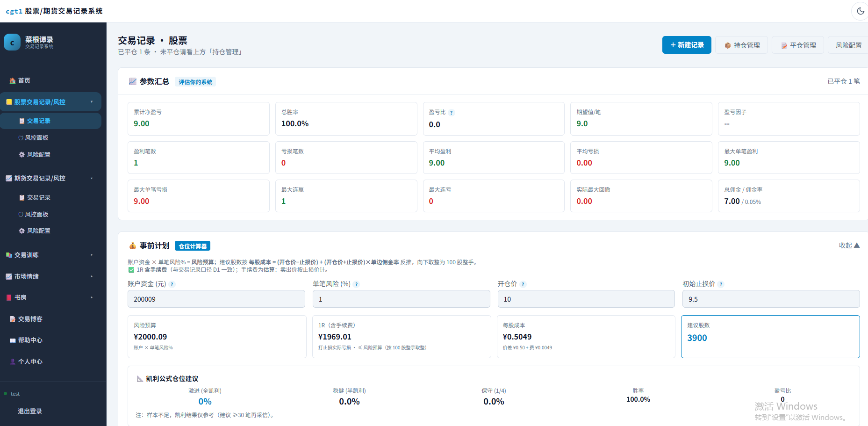Image resolution: width=868 pixels, height=426 pixels.
Task: Click 退出登录 to log out
Action: point(30,411)
